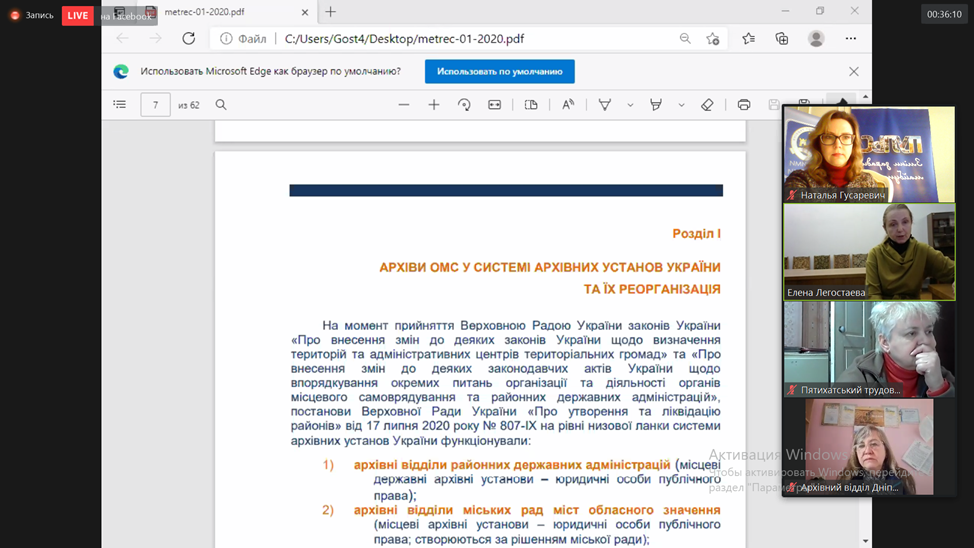This screenshot has height=548, width=974.
Task: Refresh the browser page
Action: 189,39
